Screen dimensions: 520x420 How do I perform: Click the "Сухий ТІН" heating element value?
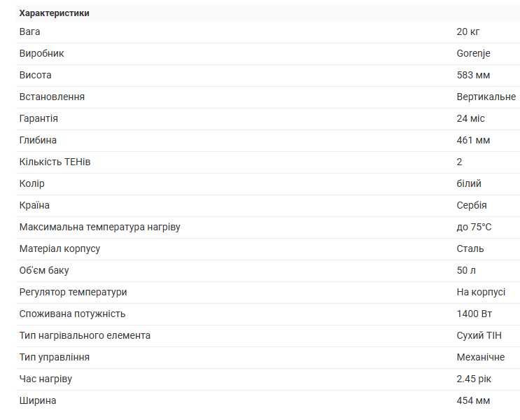tap(477, 335)
